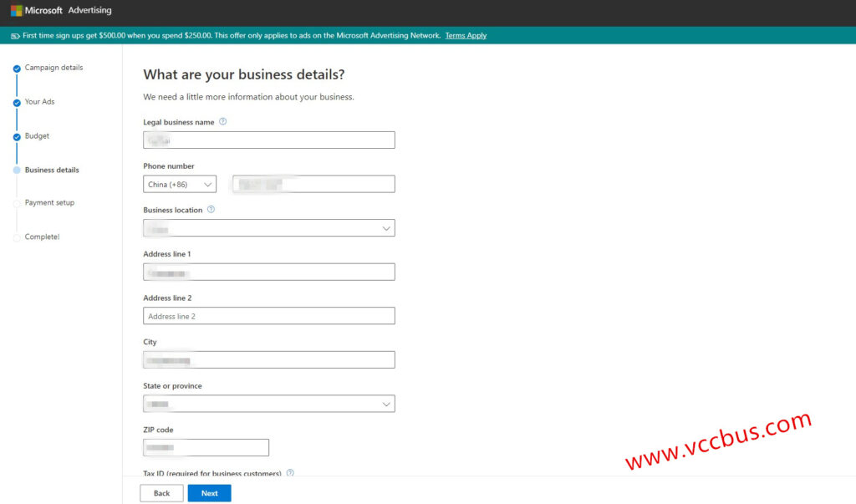The image size is (856, 504).
Task: Select the Payment setup step
Action: click(49, 202)
